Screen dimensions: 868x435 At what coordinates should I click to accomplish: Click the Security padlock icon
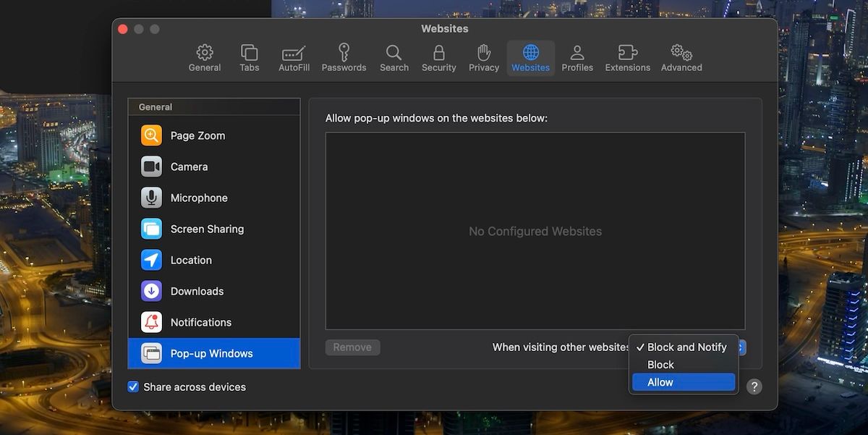point(438,58)
